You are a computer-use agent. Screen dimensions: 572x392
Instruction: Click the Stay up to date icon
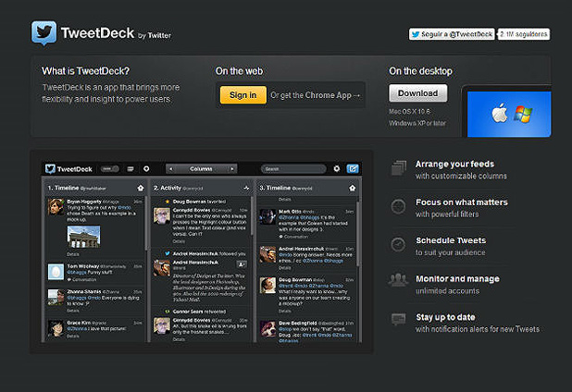[399, 319]
